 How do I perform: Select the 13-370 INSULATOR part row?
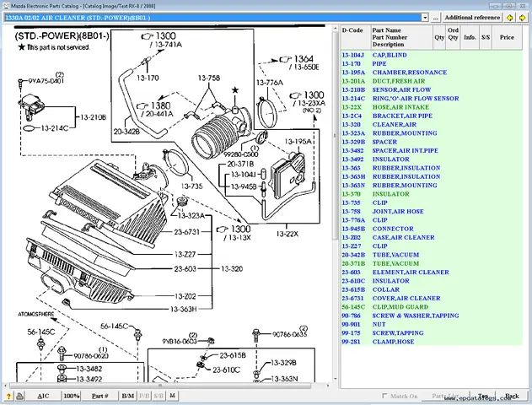click(x=390, y=193)
